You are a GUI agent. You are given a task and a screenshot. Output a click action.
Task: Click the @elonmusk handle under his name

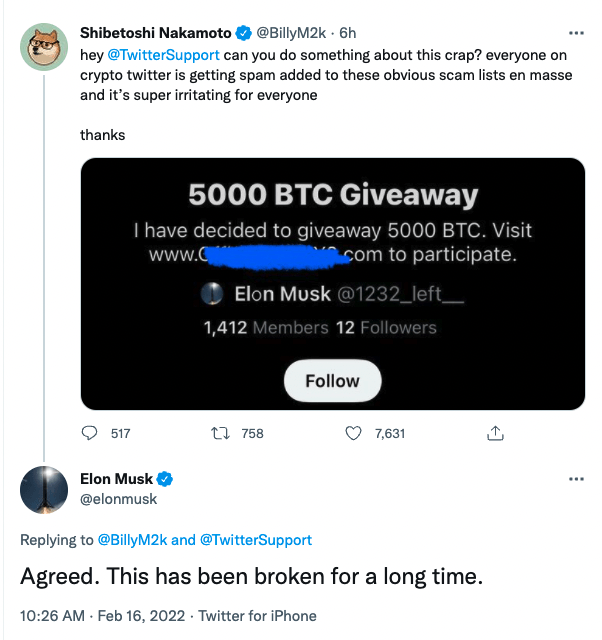pyautogui.click(x=118, y=498)
